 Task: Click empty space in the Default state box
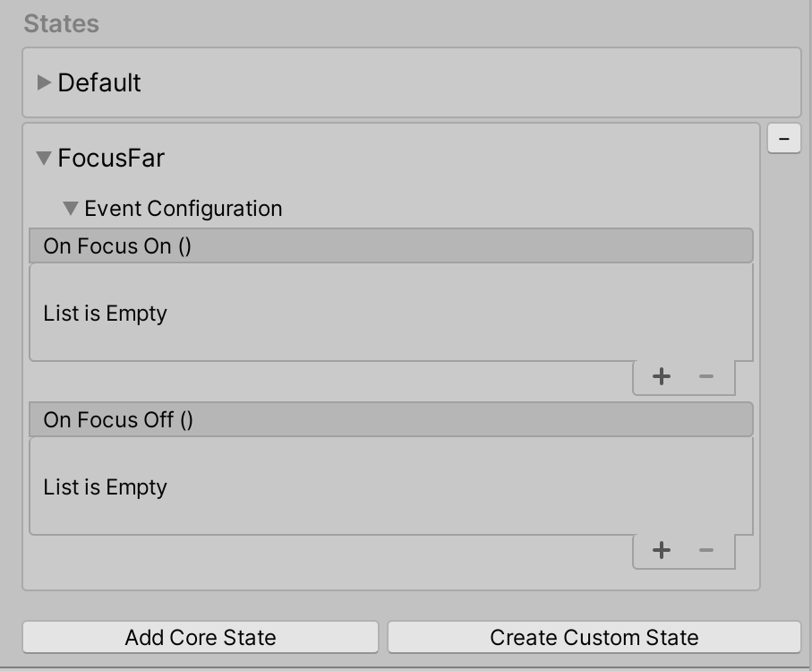click(466, 82)
